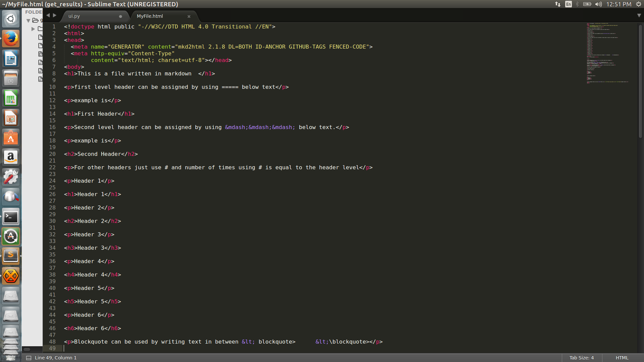Launch Firefox from the dock
Screen dimensions: 644x362
click(11, 39)
